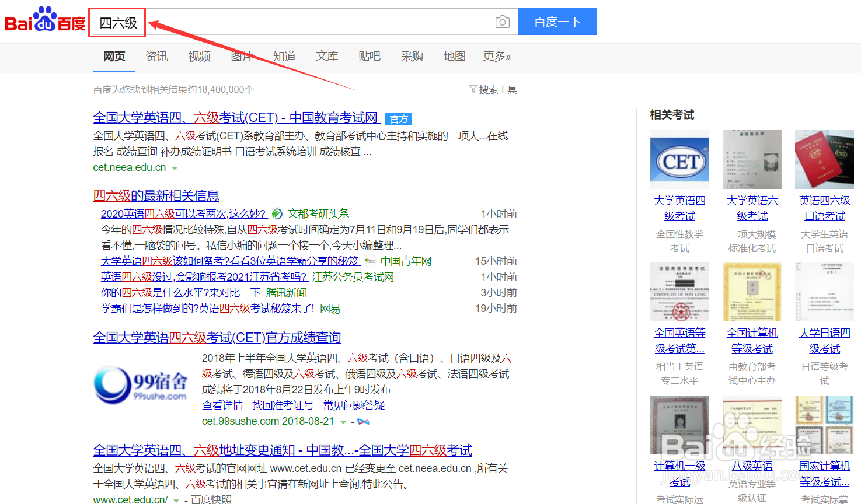Click the icon after cet.99sushe.com date
Screen dimensions: 861x504
[x=363, y=421]
